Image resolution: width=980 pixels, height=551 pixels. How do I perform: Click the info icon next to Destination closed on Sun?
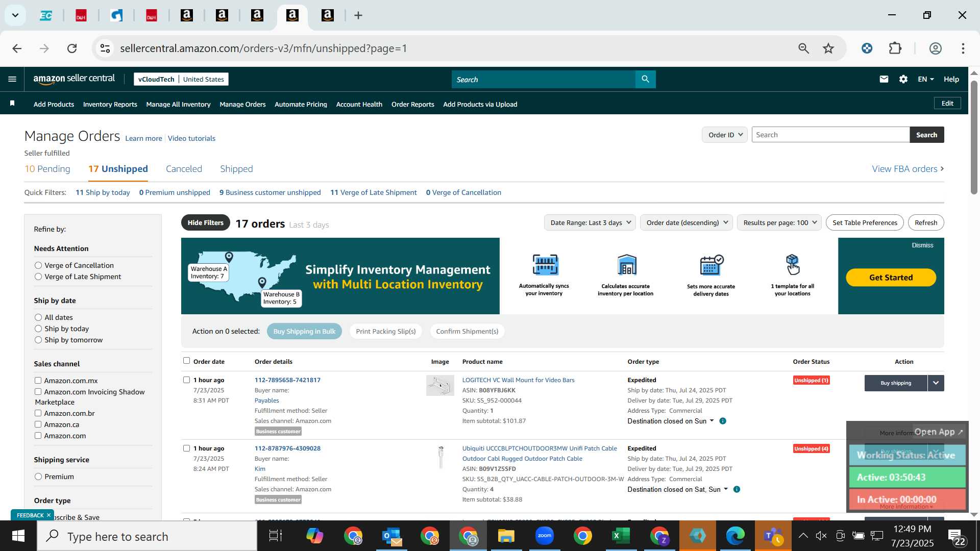click(723, 421)
